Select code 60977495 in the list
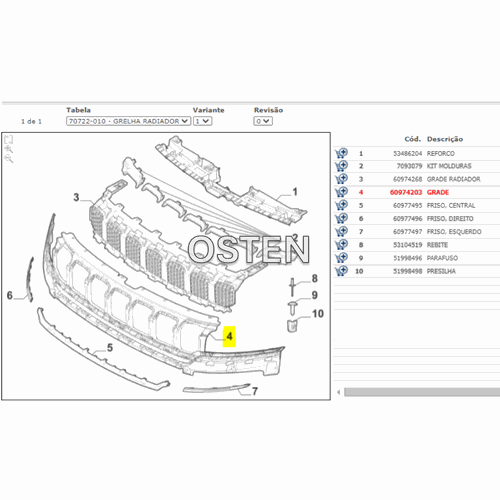The image size is (500, 500). point(407,205)
